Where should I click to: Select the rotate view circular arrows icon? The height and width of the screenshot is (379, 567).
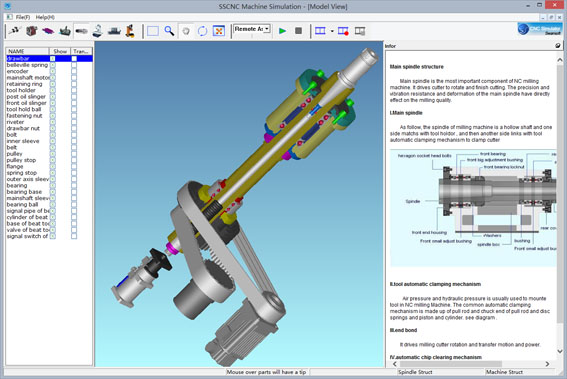(202, 31)
